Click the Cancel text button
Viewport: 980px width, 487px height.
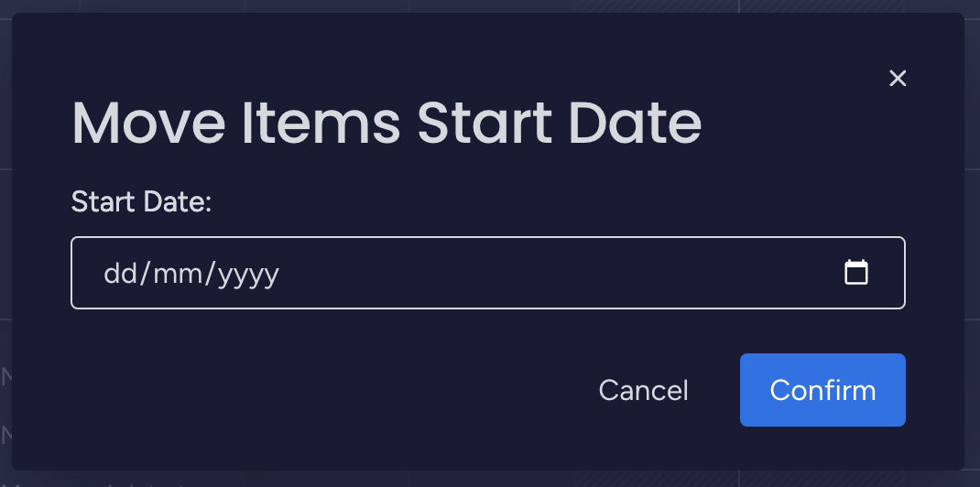pyautogui.click(x=643, y=390)
